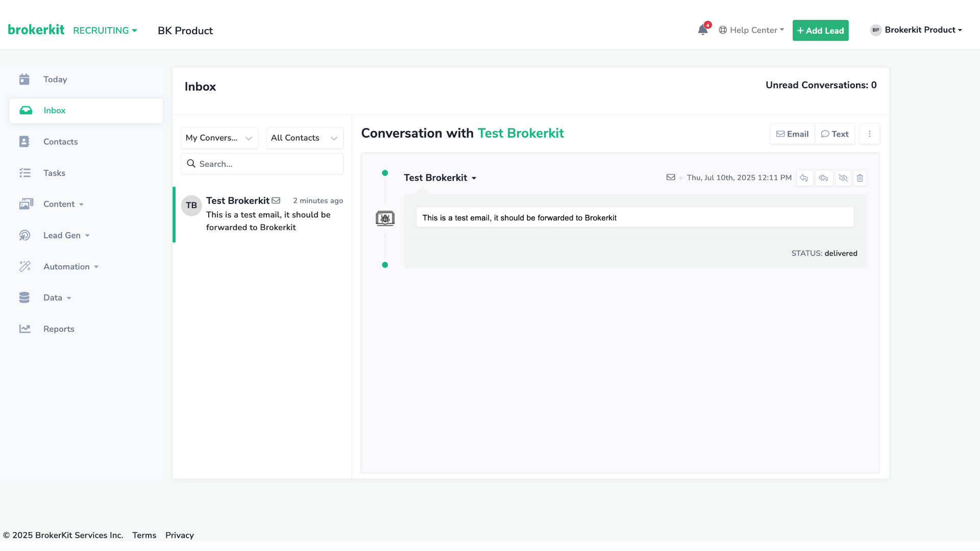
Task: Click the Today calendar icon
Action: 24,79
